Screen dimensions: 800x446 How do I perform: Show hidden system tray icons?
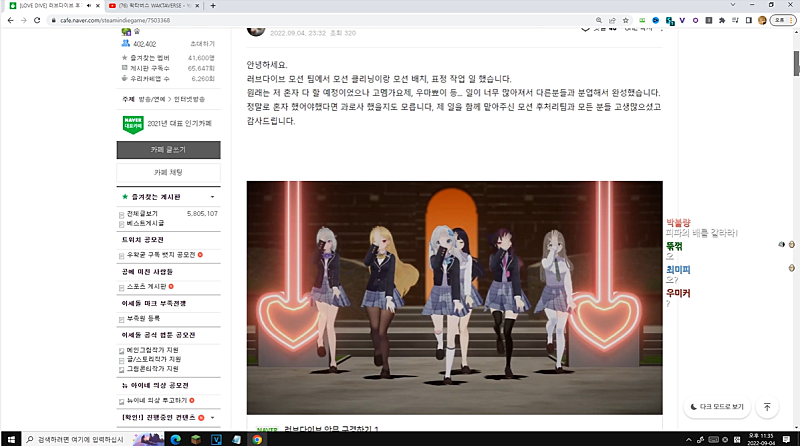point(689,439)
